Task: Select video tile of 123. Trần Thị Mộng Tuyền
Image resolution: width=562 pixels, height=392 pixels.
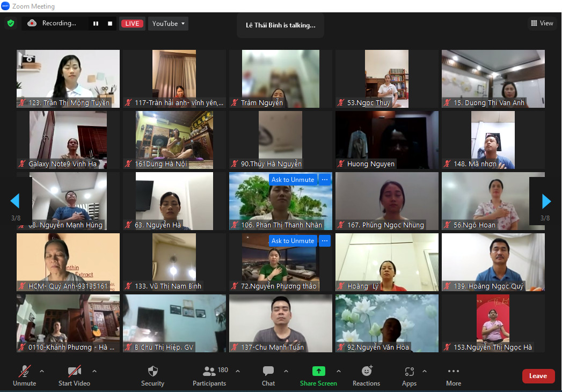Action: [68, 79]
